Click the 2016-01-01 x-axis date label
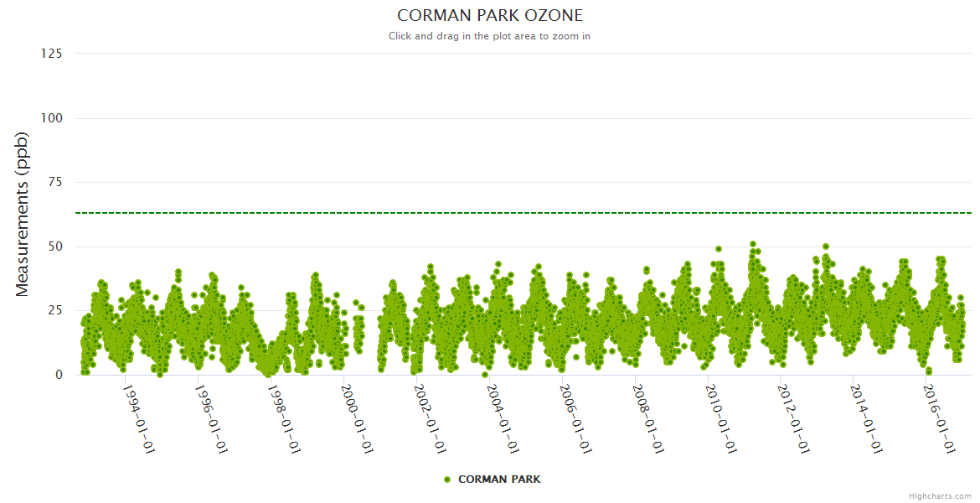This screenshot has height=503, width=980. [940, 418]
